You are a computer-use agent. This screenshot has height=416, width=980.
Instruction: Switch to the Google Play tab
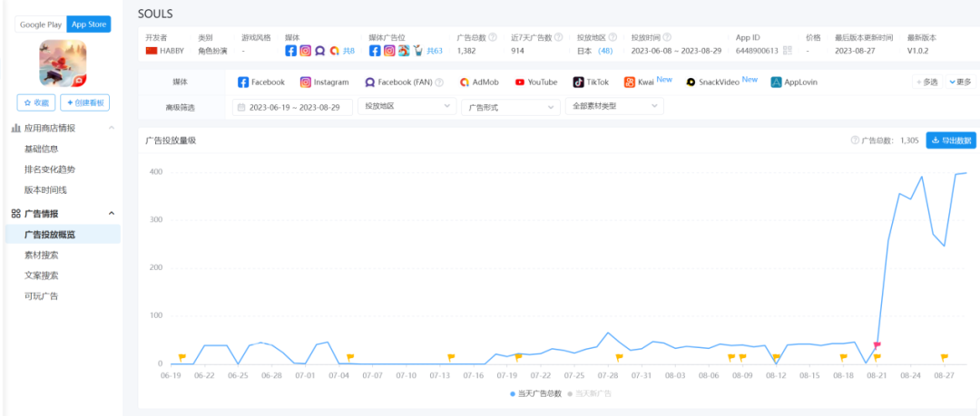point(40,24)
